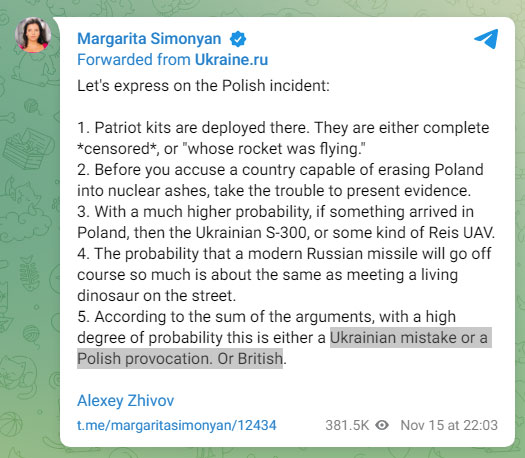Click the blue verified badge
Image resolution: width=525 pixels, height=458 pixels.
(238, 39)
